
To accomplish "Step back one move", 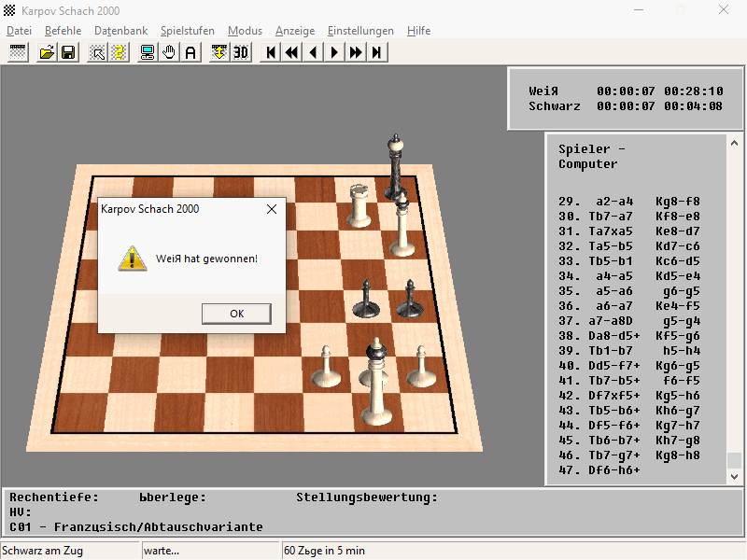I will 313,52.
